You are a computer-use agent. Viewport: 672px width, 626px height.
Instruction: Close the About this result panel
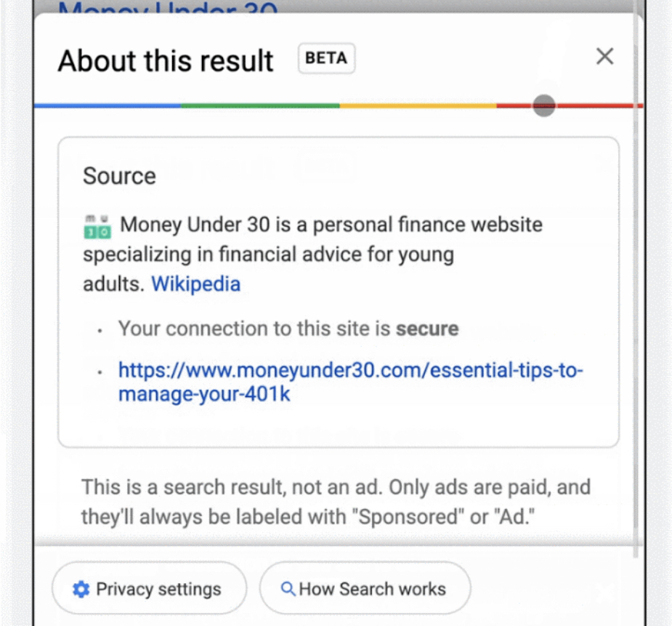point(604,57)
